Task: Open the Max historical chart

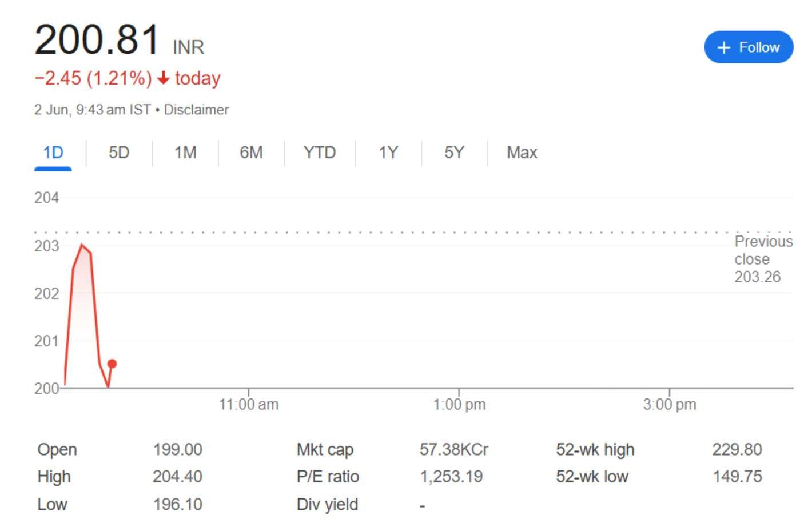Action: point(522,153)
